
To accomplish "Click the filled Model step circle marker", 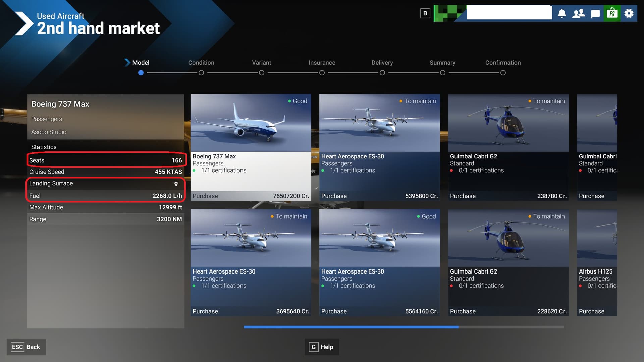I will pyautogui.click(x=141, y=73).
